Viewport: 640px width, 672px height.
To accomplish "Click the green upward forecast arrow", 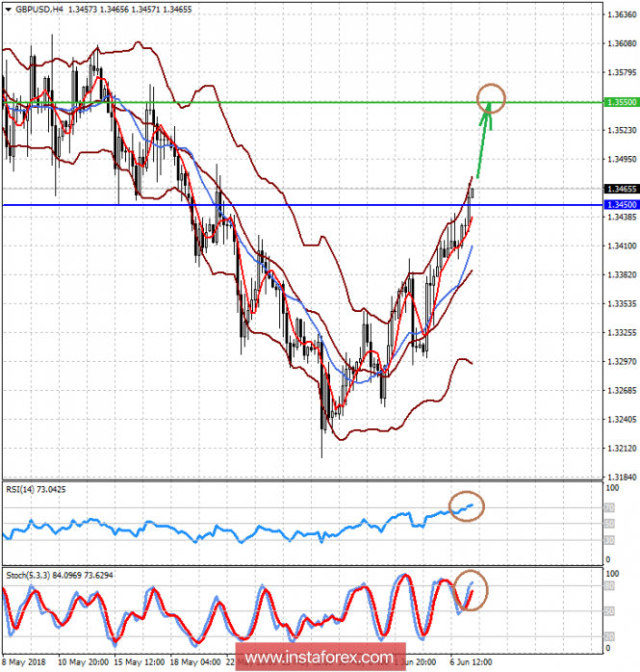I will pos(483,142).
